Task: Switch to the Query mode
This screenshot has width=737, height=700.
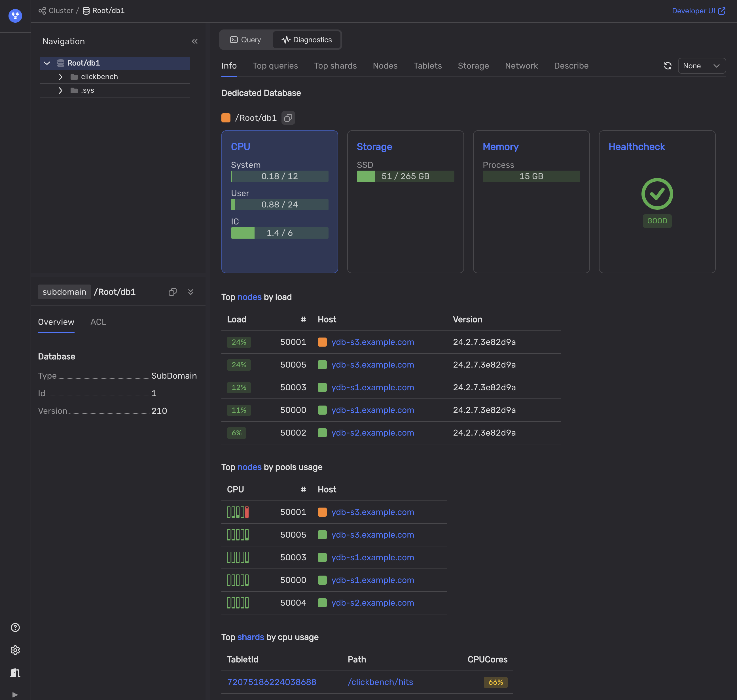Action: 245,40
